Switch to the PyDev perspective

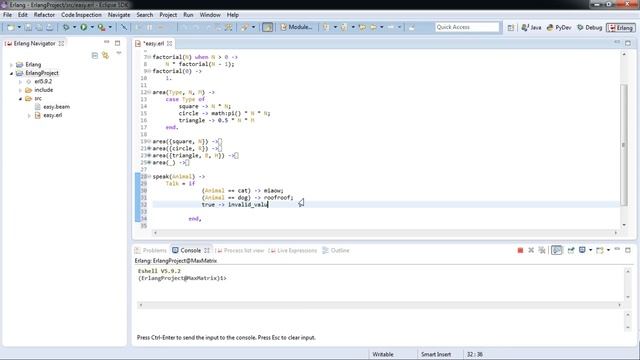pyautogui.click(x=559, y=27)
